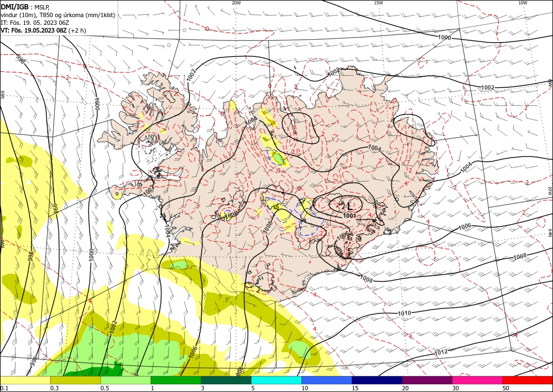Click the red 50+ legend swatch
Image resolution: width=553 pixels, height=392 pixels.
pos(528,380)
